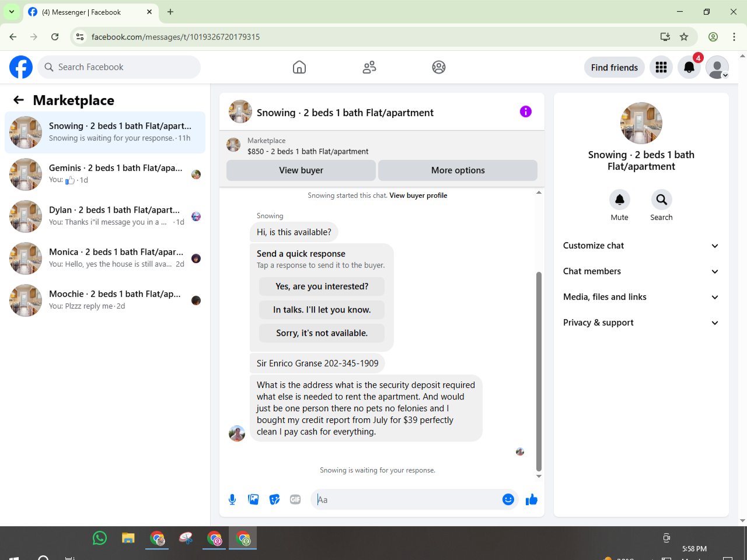
Task: Open the purple conversation information icon
Action: [x=526, y=111]
